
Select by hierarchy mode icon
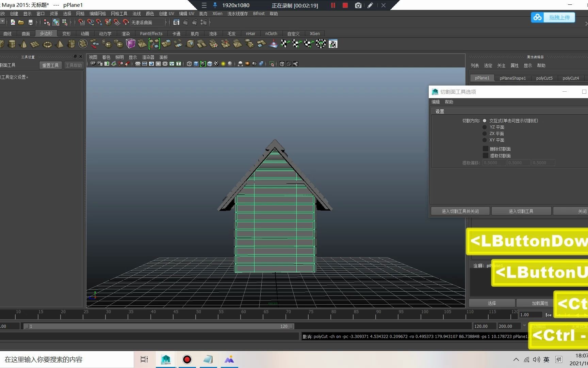click(47, 22)
